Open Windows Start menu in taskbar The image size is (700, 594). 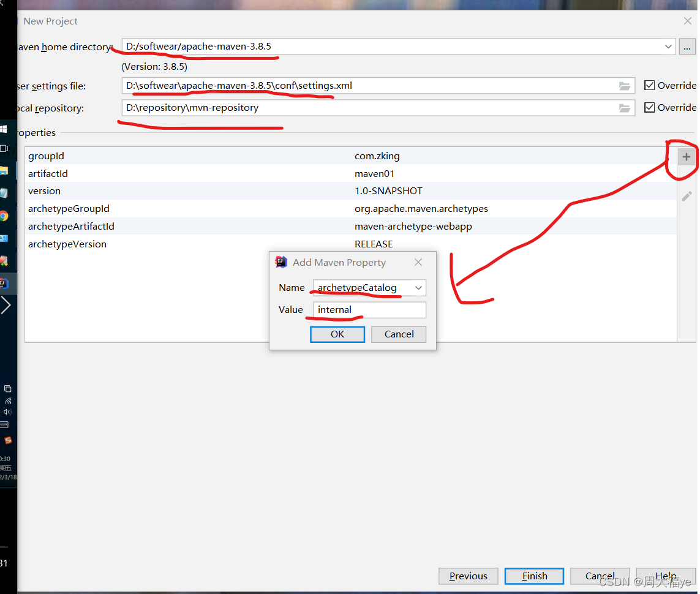tap(4, 129)
